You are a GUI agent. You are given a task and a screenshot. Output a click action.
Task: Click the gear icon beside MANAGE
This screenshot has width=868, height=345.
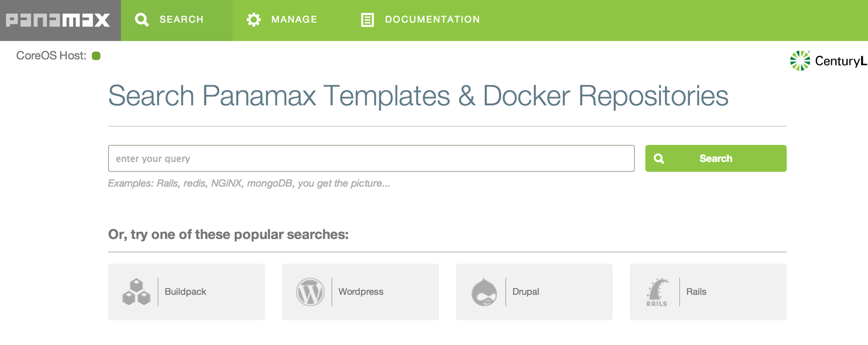pyautogui.click(x=253, y=19)
